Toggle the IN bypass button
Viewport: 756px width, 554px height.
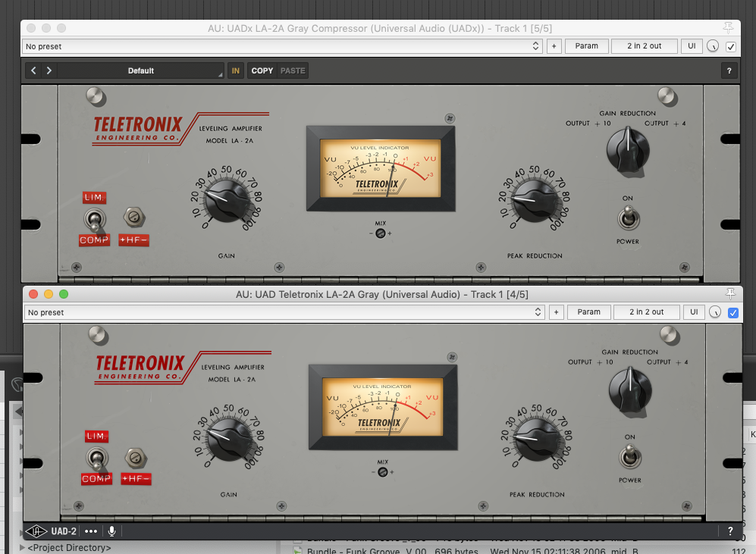[235, 70]
